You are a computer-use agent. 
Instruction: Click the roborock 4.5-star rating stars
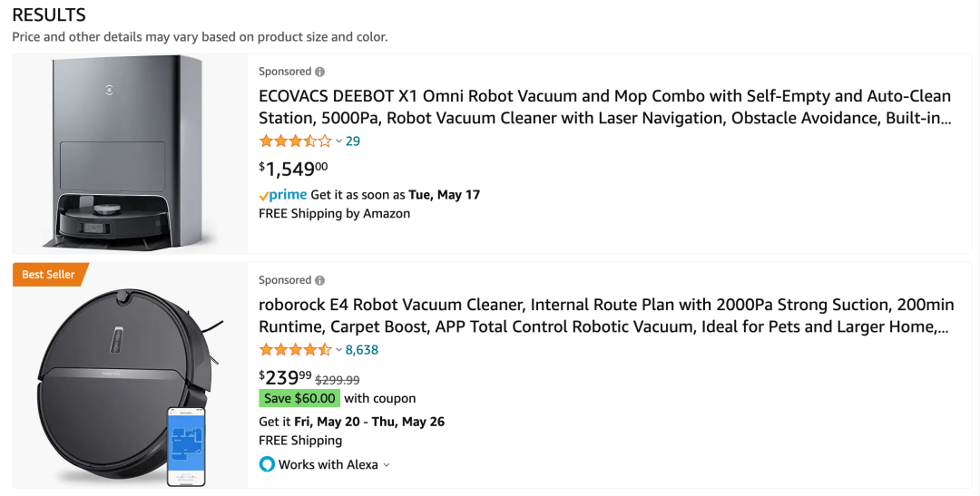295,349
